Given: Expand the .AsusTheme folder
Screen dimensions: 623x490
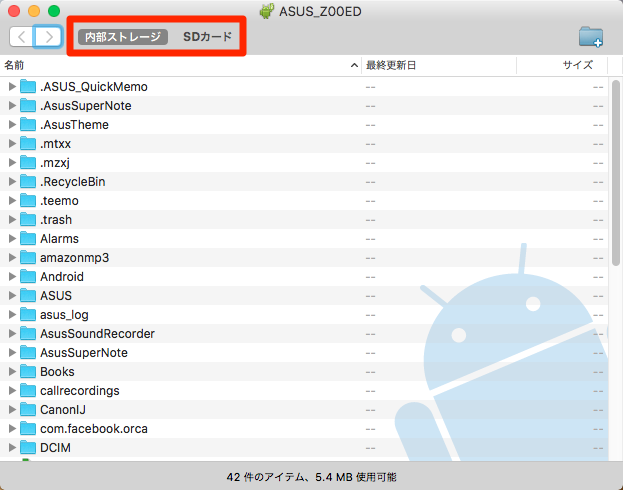Looking at the screenshot, I should [12, 124].
